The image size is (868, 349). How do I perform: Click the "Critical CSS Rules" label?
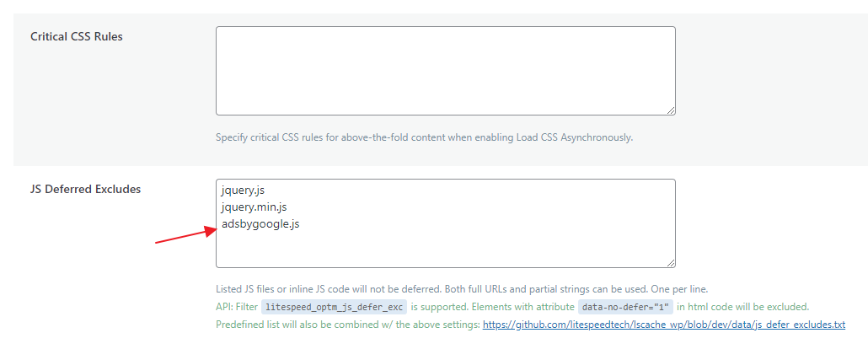pos(77,36)
